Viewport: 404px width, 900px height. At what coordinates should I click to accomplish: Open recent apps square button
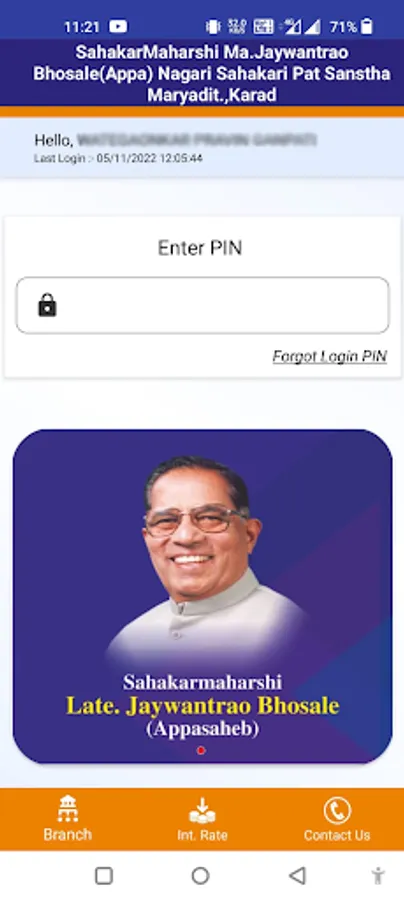104,875
